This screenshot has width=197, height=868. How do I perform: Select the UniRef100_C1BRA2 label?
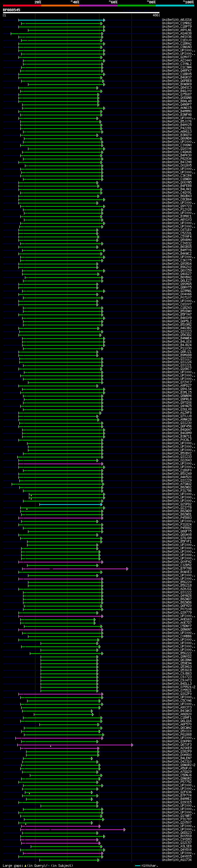click(x=176, y=43)
